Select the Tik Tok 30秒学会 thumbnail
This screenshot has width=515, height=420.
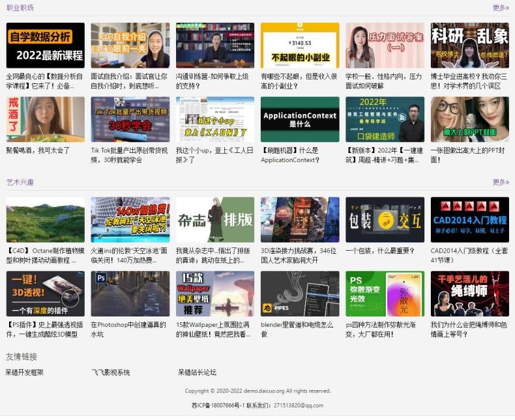130,120
